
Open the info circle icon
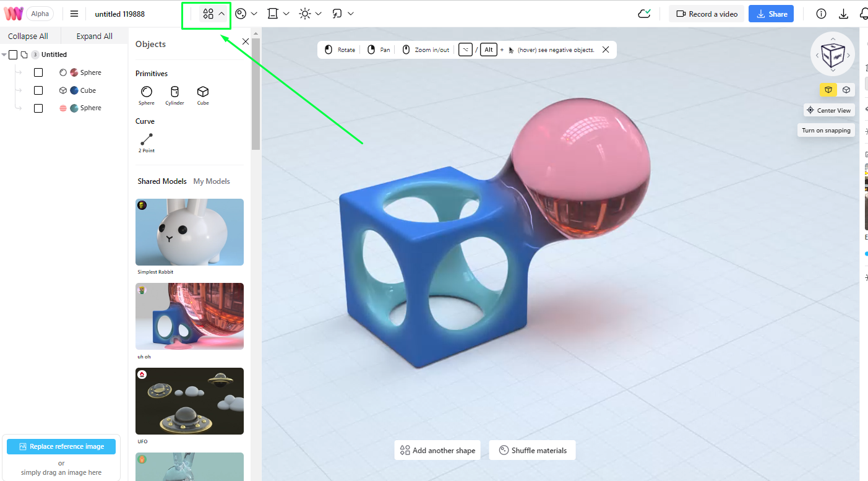[821, 14]
